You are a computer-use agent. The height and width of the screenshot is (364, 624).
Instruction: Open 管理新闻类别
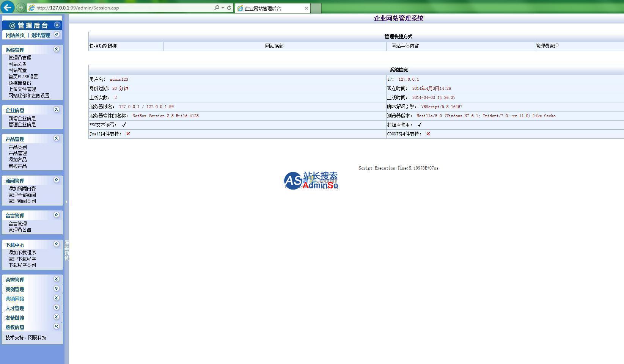click(x=22, y=201)
